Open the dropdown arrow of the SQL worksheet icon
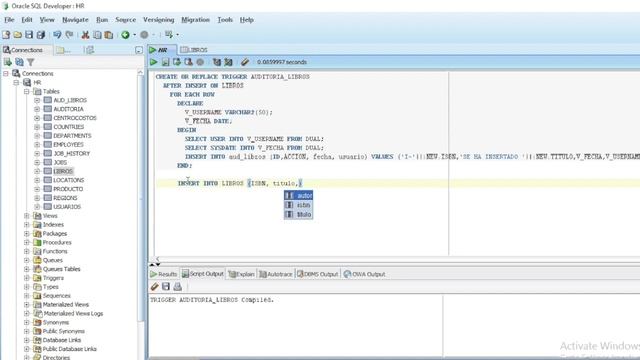The width and height of the screenshot is (640, 360). 178,35
